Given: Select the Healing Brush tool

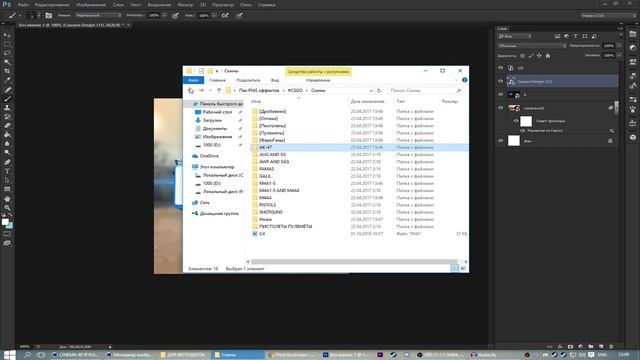Looking at the screenshot, I should point(7,89).
